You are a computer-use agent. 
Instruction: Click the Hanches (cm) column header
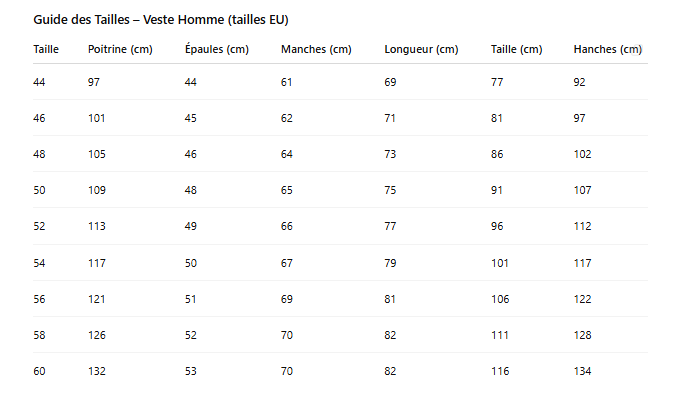click(x=607, y=49)
